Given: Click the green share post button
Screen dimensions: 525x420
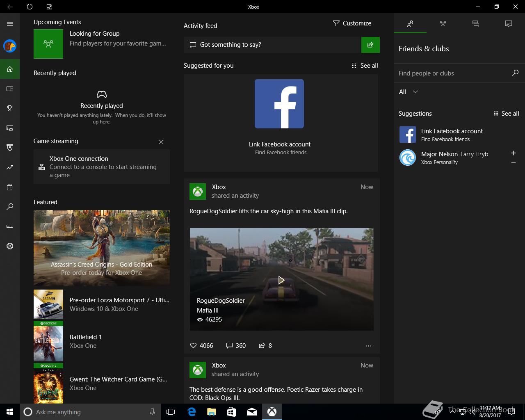Looking at the screenshot, I should pyautogui.click(x=370, y=45).
